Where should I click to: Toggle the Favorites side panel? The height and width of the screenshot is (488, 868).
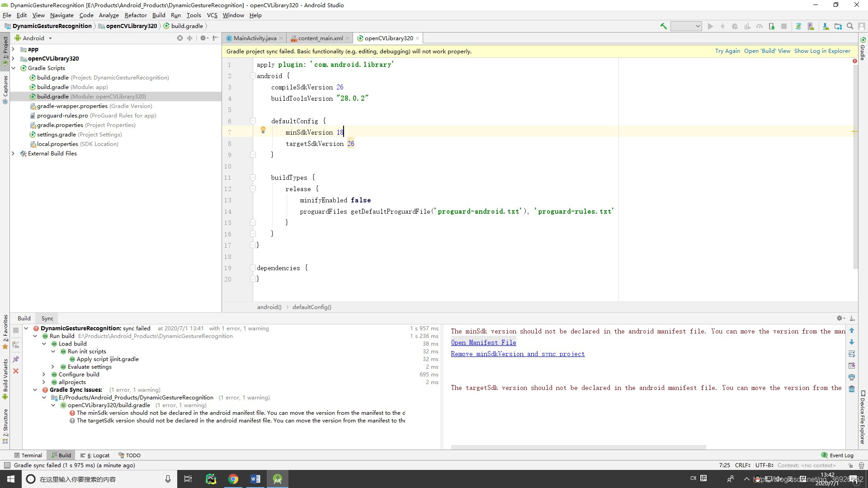pyautogui.click(x=5, y=332)
